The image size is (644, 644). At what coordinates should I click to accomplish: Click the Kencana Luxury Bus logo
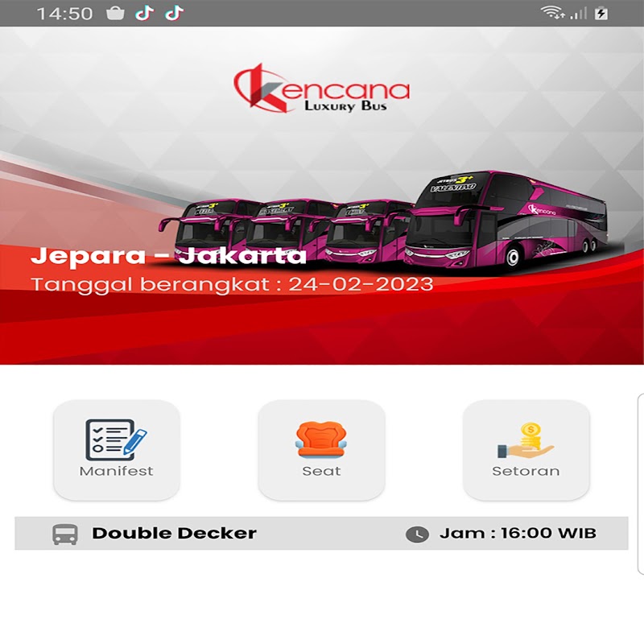tap(321, 88)
